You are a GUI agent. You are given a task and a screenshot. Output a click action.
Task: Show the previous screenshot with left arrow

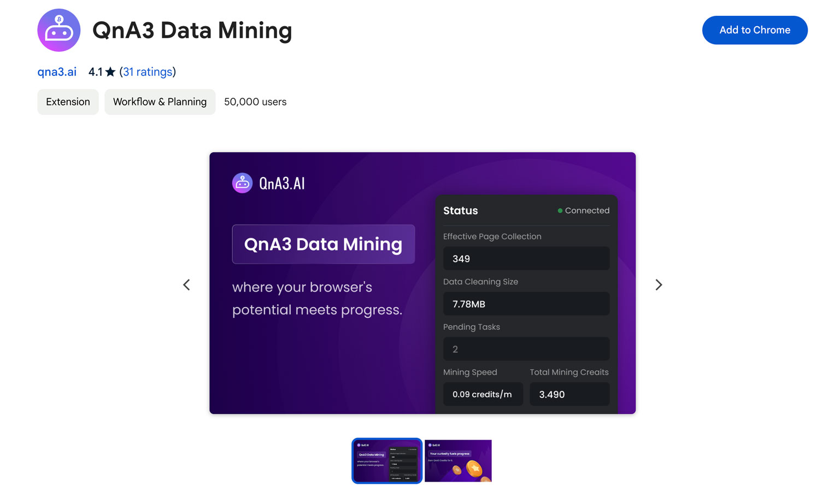186,284
